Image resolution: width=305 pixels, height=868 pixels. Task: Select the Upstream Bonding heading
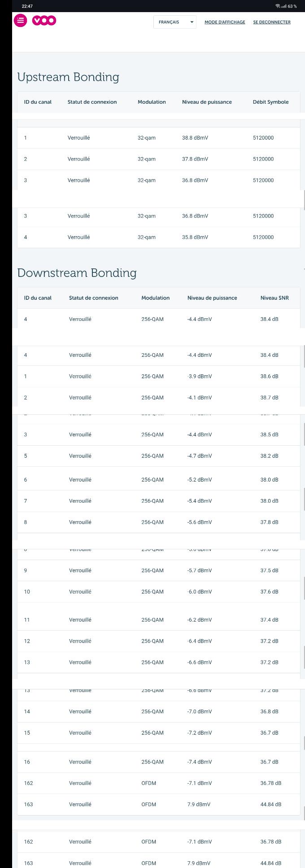[68, 77]
